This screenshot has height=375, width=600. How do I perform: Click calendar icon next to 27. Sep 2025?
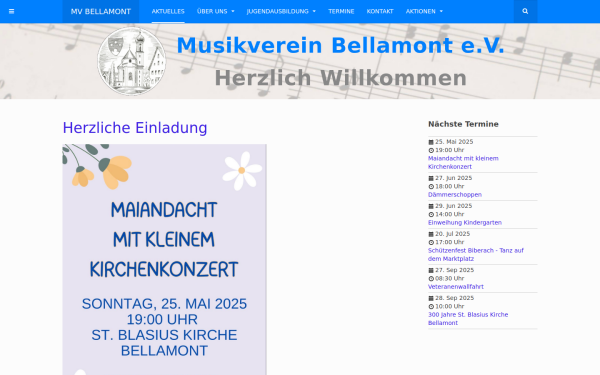click(x=431, y=271)
